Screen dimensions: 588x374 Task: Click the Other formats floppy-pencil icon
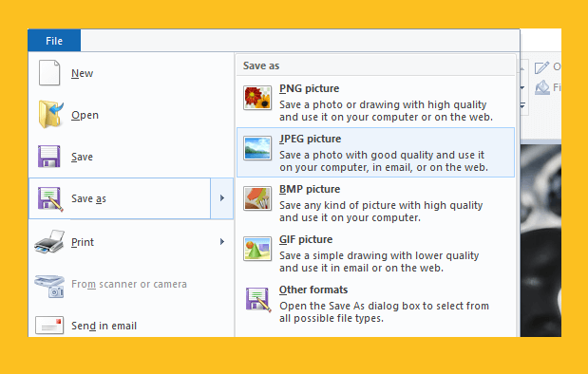(x=258, y=299)
